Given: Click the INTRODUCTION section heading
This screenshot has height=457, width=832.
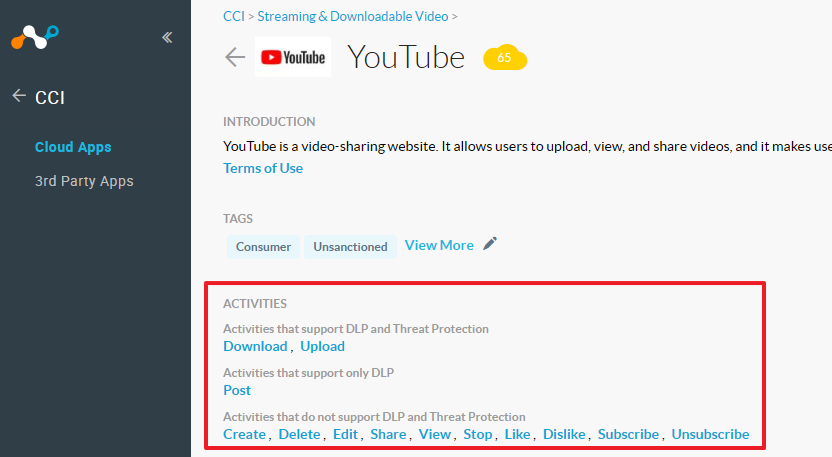Looking at the screenshot, I should click(269, 122).
